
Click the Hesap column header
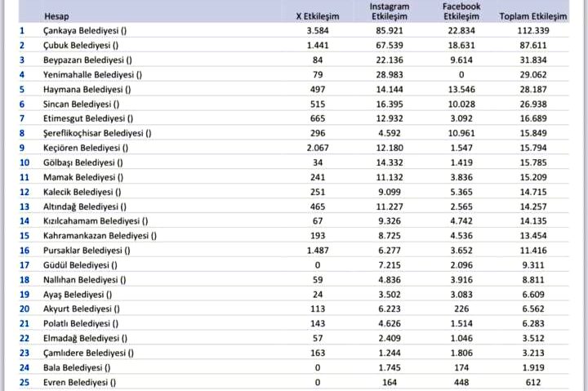[56, 15]
